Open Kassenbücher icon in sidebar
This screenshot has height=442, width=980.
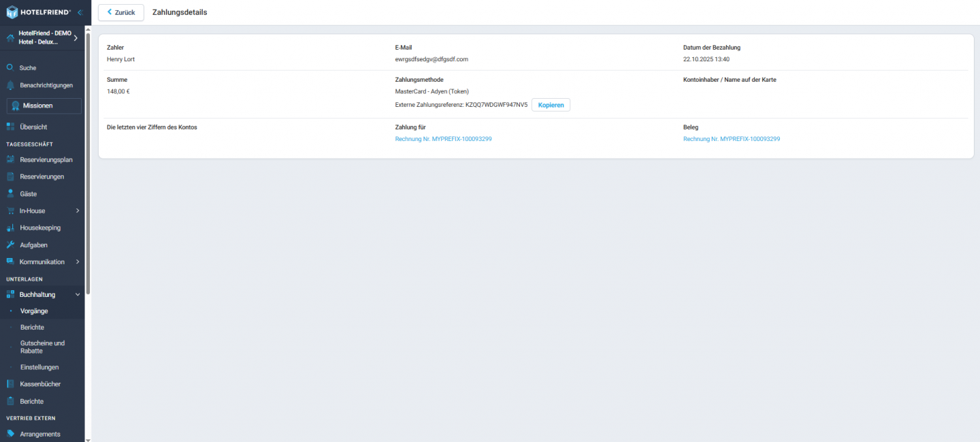(10, 384)
